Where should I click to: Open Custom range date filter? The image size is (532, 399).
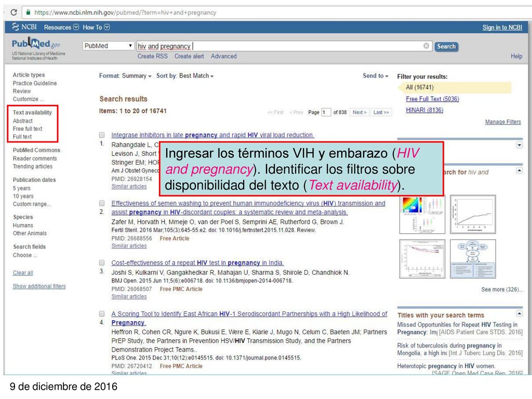(x=32, y=204)
